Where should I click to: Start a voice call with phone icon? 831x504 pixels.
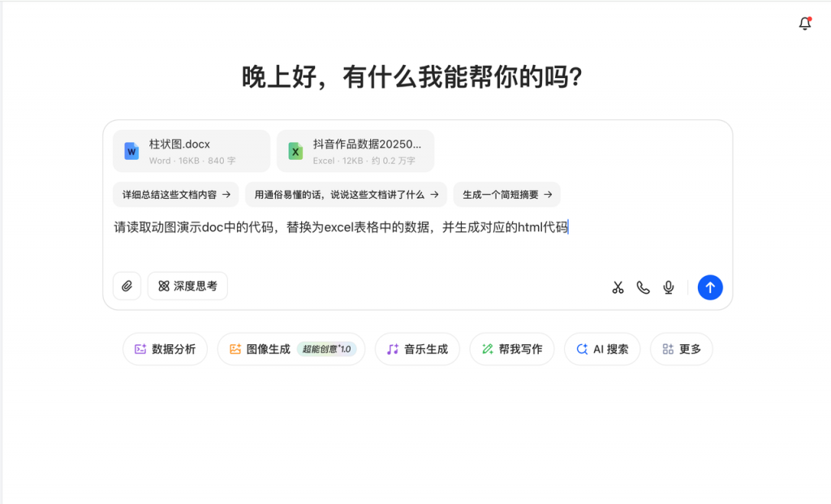click(x=644, y=287)
